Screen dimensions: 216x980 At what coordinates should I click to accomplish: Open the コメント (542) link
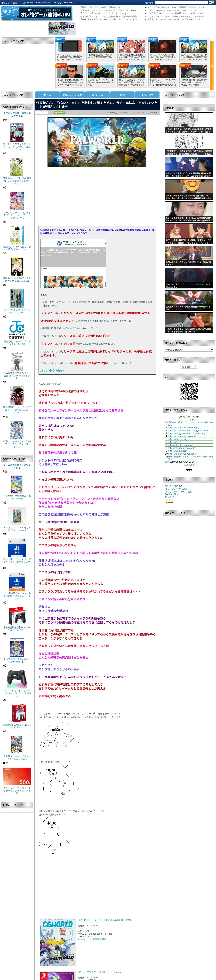[136, 113]
